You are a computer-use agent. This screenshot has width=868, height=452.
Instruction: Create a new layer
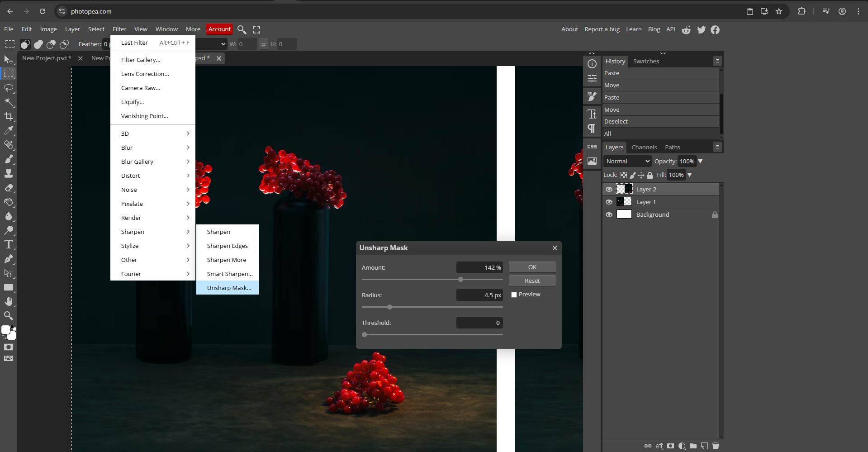704,446
